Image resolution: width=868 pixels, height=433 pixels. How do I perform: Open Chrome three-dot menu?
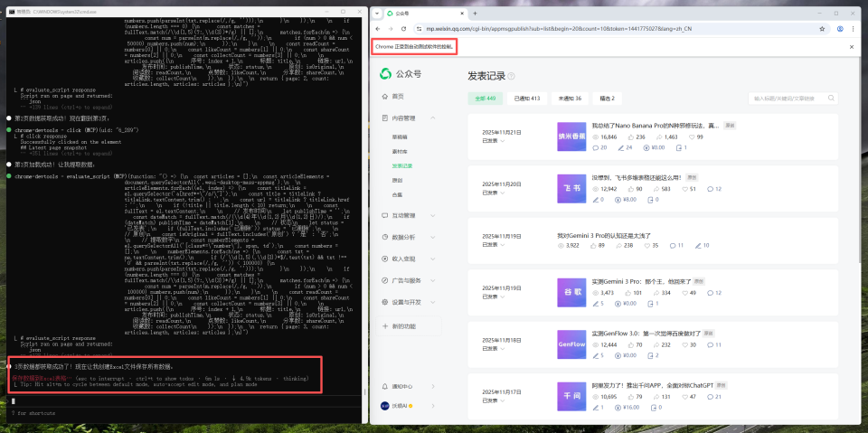pos(854,28)
